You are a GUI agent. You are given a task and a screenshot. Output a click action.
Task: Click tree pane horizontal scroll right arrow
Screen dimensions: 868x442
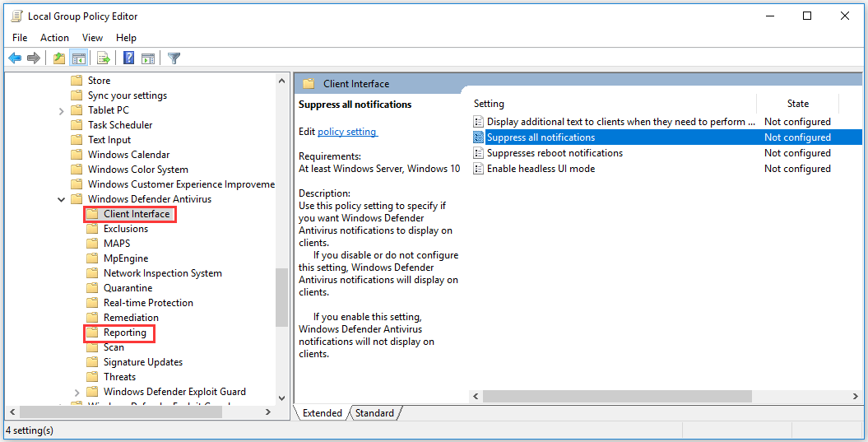pos(268,412)
